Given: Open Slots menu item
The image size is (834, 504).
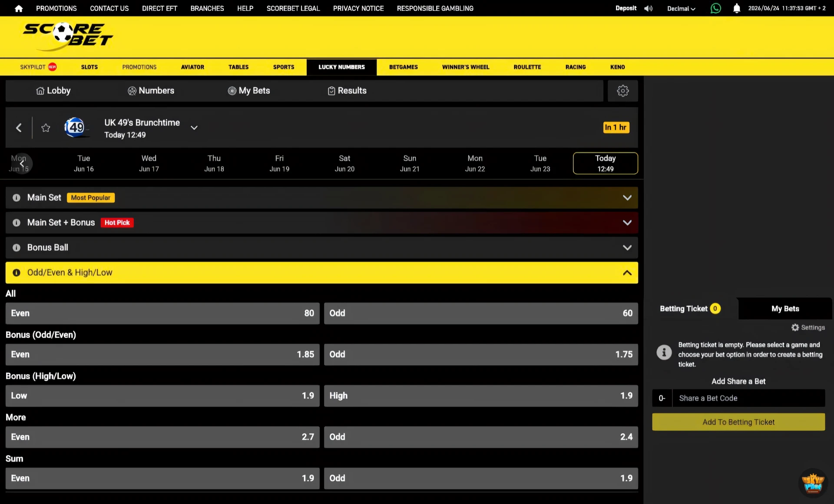Looking at the screenshot, I should (89, 67).
